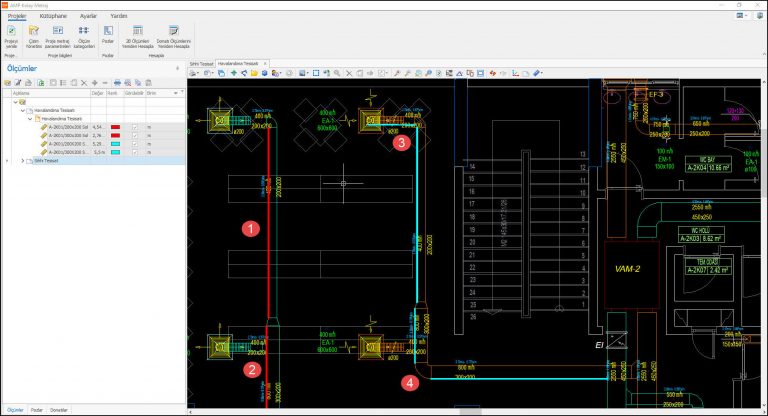
Task: Switch to the Sıhhi Tesisat drawing tab
Action: pyautogui.click(x=201, y=62)
